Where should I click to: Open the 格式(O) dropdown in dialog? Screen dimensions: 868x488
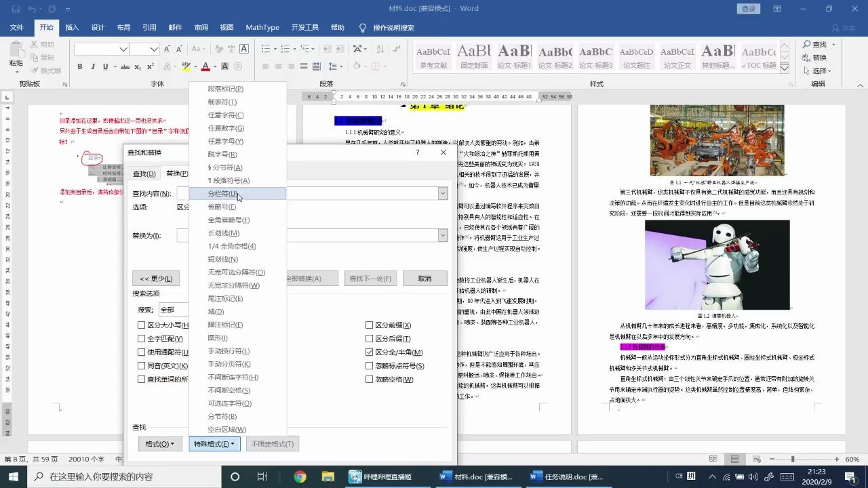[159, 443]
